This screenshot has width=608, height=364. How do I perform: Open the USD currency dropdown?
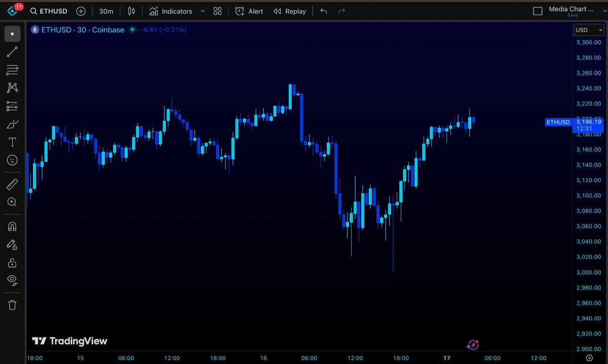pos(588,30)
